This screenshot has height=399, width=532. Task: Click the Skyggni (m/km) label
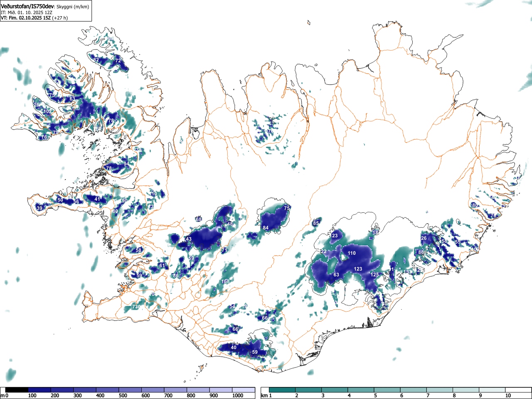pos(73,7)
